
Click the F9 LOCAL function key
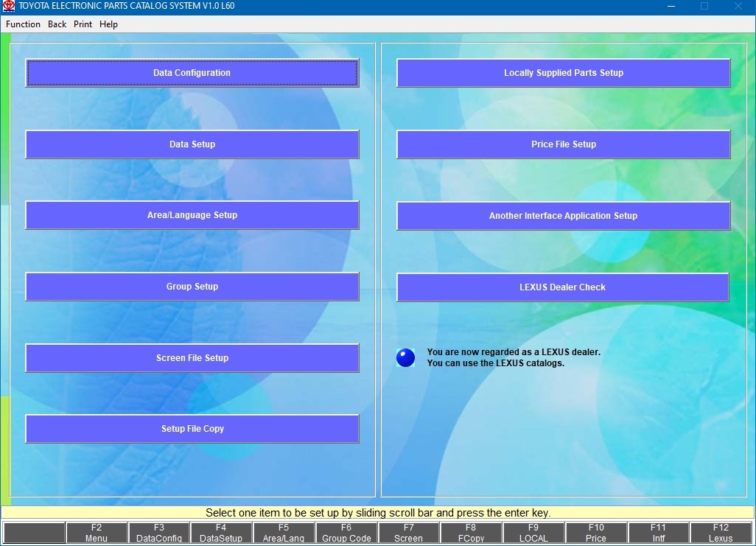[533, 533]
